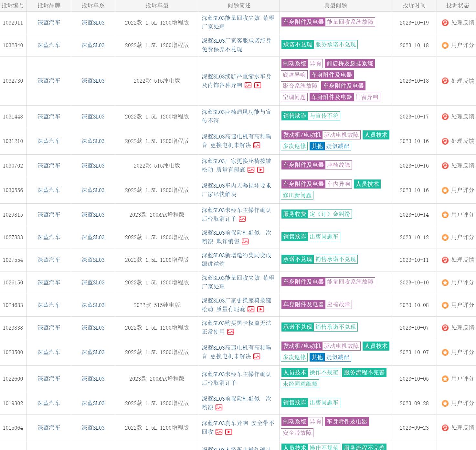Screen dimensions: 476x450
Task: Open image icon in complaint 1032730 description
Action: tap(248, 85)
